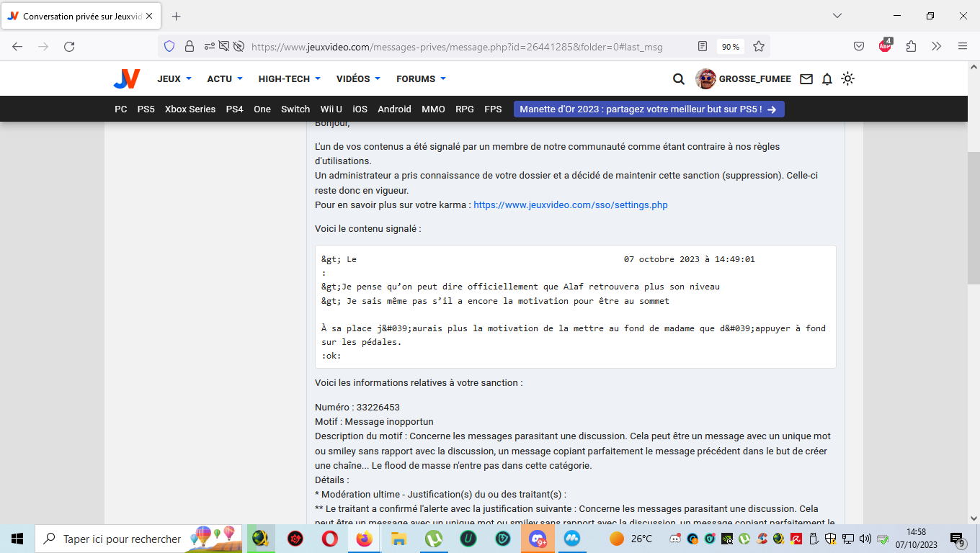980x553 pixels.
Task: Open the Adblock Plus extension icon
Action: [x=885, y=46]
